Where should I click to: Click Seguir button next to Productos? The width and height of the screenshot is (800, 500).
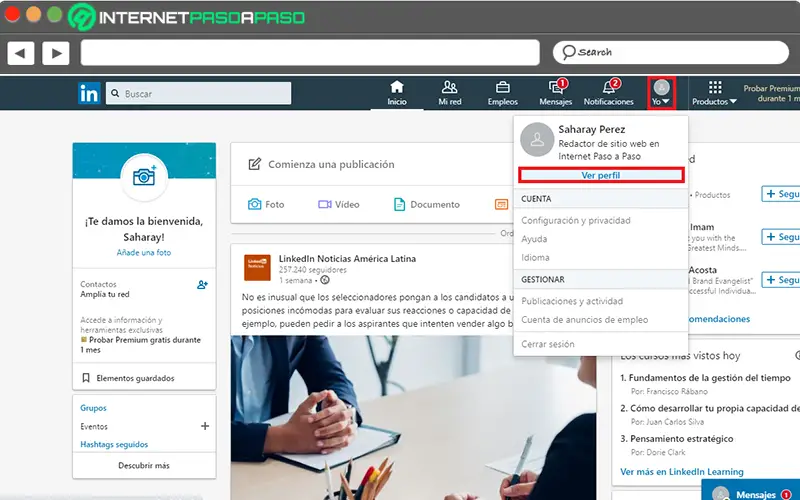click(781, 194)
